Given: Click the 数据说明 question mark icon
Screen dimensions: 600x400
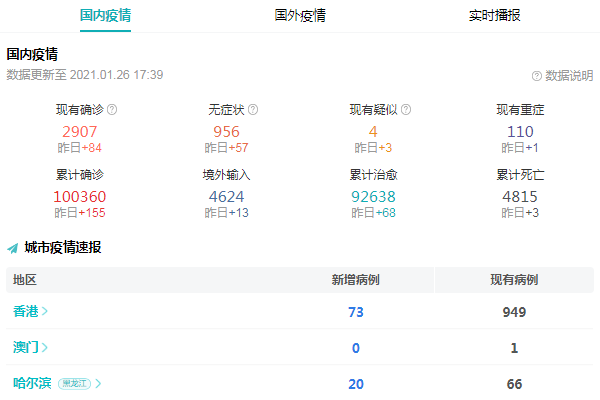Looking at the screenshot, I should 537,76.
